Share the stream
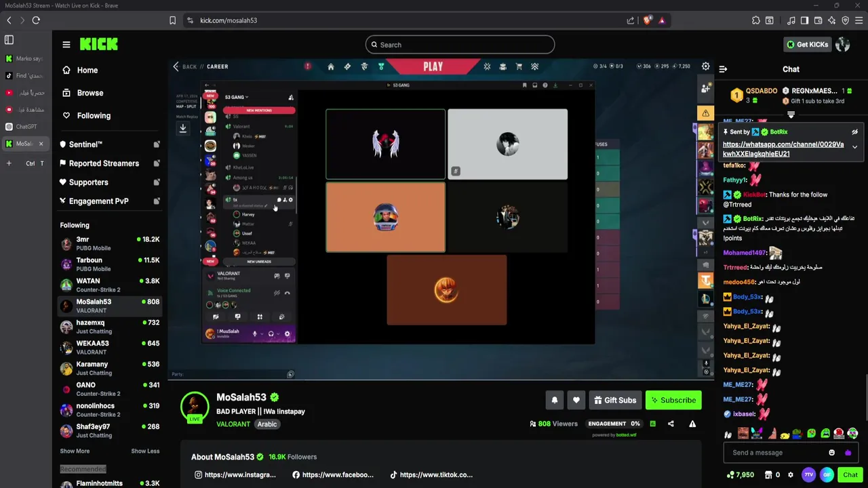Viewport: 868px width, 488px height. (x=671, y=424)
